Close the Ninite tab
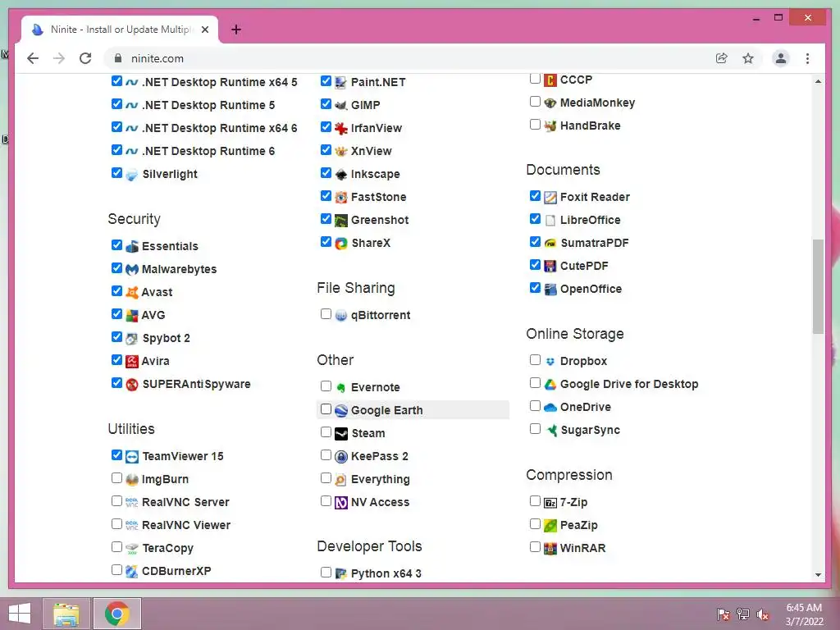 pos(204,30)
